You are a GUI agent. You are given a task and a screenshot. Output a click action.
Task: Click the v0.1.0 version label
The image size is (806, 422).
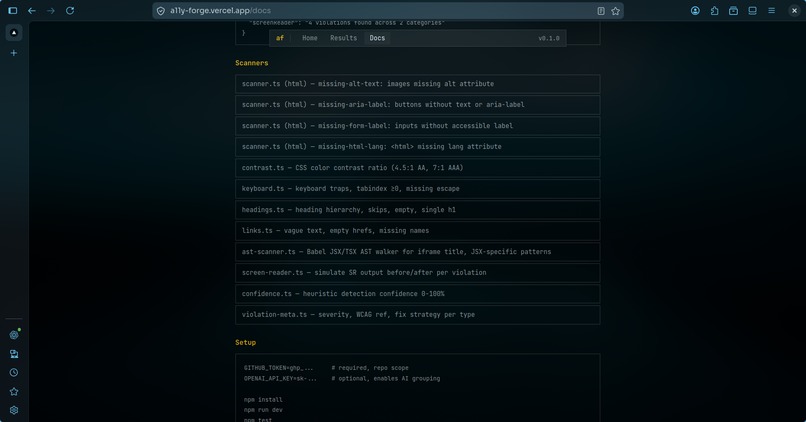[548, 38]
